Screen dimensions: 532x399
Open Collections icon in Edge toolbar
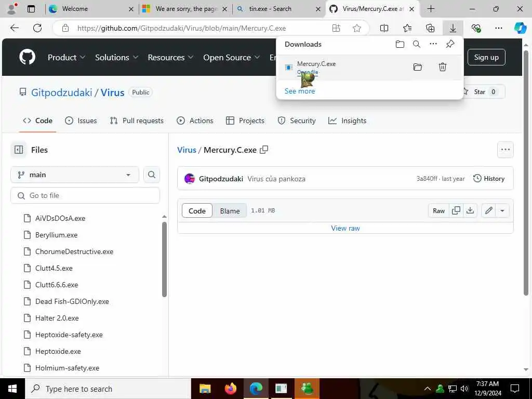click(x=430, y=28)
